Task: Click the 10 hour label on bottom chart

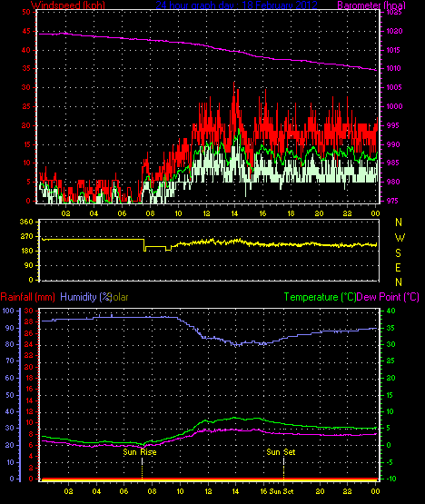Action: coord(180,491)
